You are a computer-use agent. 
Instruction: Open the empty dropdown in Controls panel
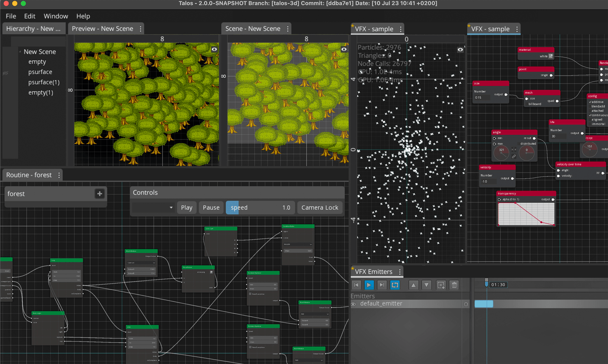153,208
